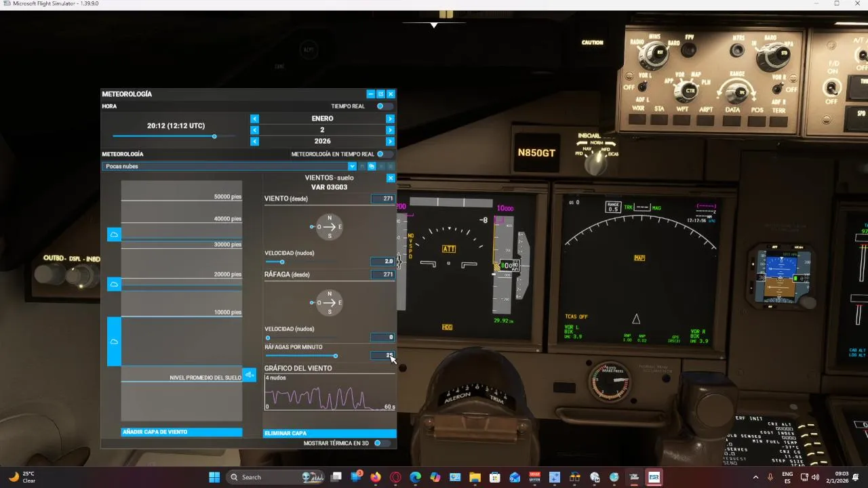Close the VIENTOS suelo wind editor
This screenshot has height=488, width=868.
point(391,178)
